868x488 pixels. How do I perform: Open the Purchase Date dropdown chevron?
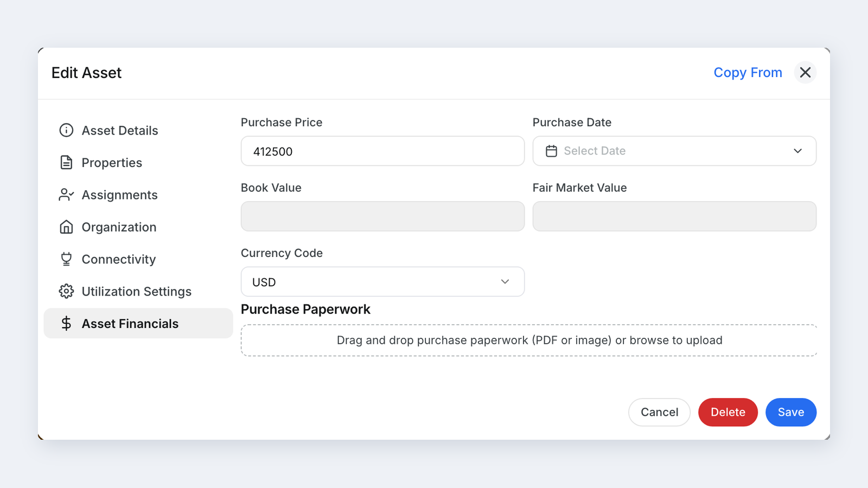(797, 151)
